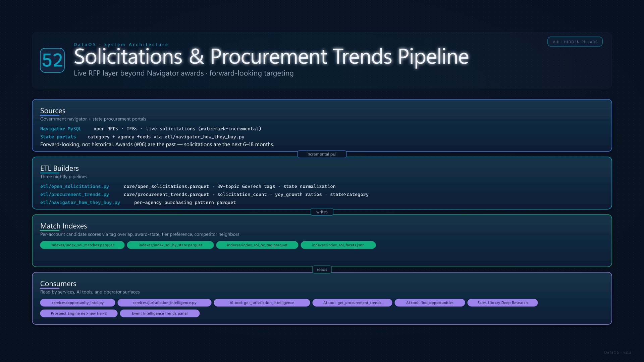Click the Forward-looking, not historical sentence
The image size is (644, 362).
157,144
